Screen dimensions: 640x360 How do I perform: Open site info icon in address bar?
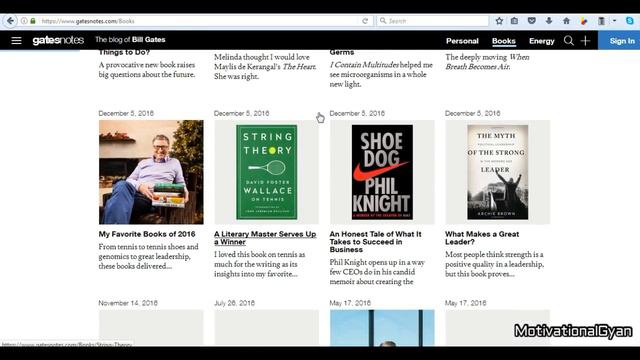(x=24, y=21)
